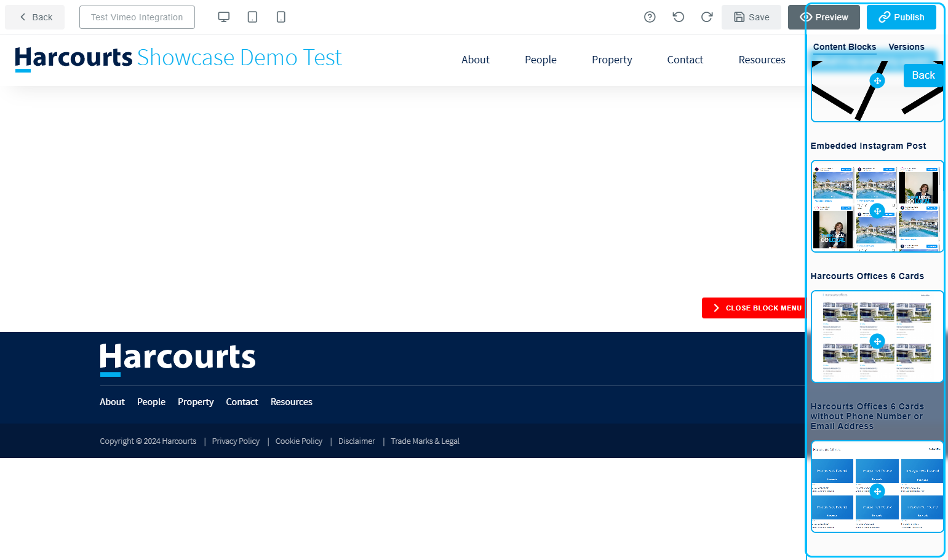The width and height of the screenshot is (948, 560).
Task: Click the 'Harcourts Offices 6 Cards' block title
Action: (x=867, y=276)
